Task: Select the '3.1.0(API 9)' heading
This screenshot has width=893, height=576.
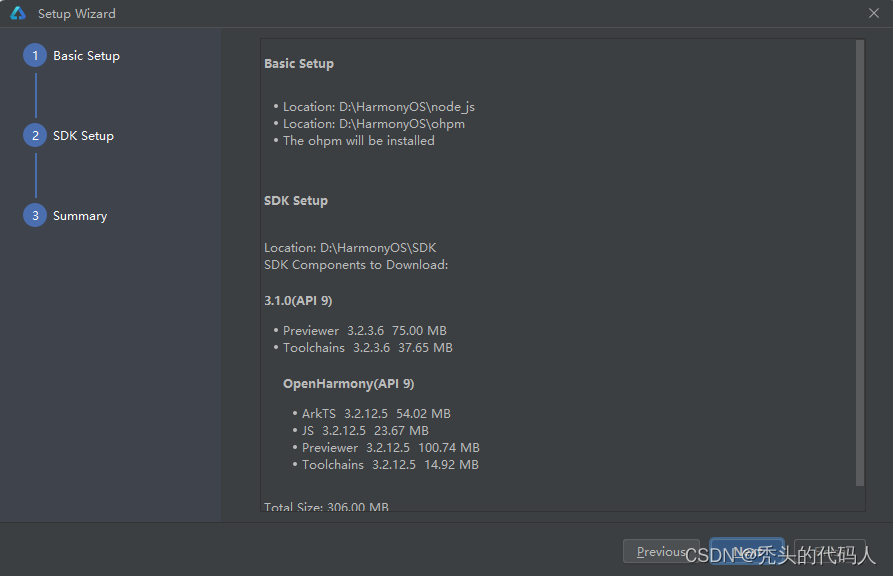Action: pos(298,301)
